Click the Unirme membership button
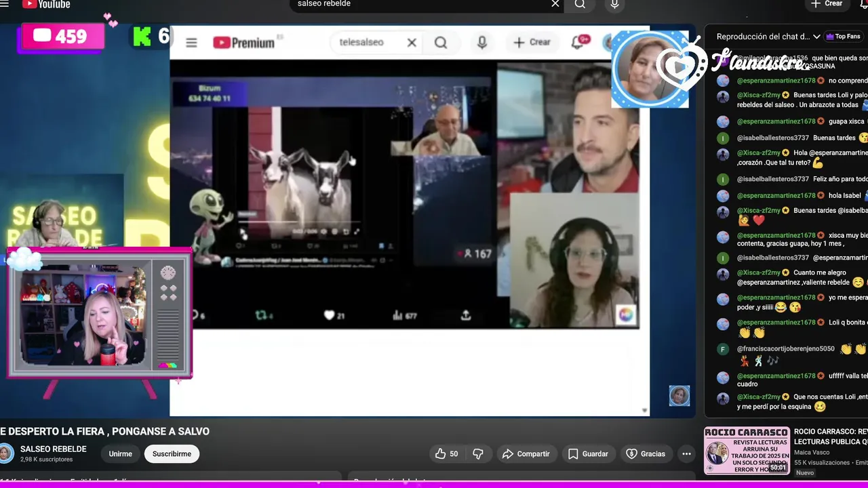This screenshot has height=488, width=868. coord(121,454)
